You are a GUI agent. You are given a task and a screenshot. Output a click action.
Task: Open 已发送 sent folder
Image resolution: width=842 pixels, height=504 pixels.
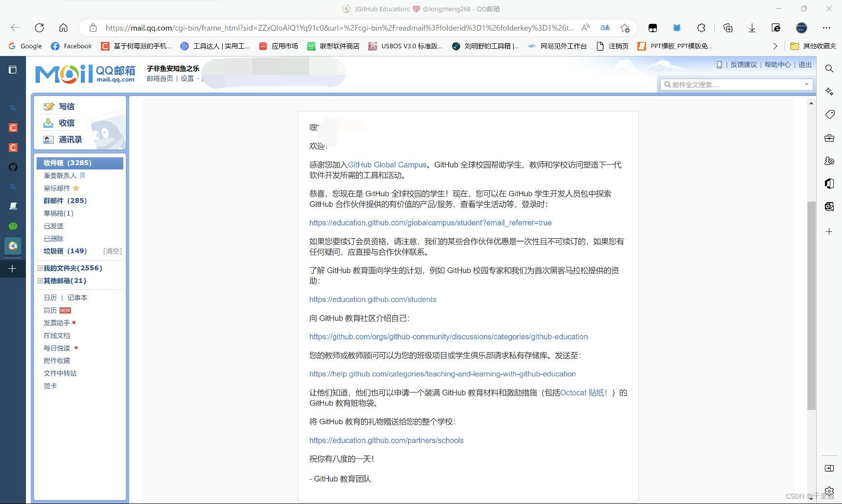(54, 226)
